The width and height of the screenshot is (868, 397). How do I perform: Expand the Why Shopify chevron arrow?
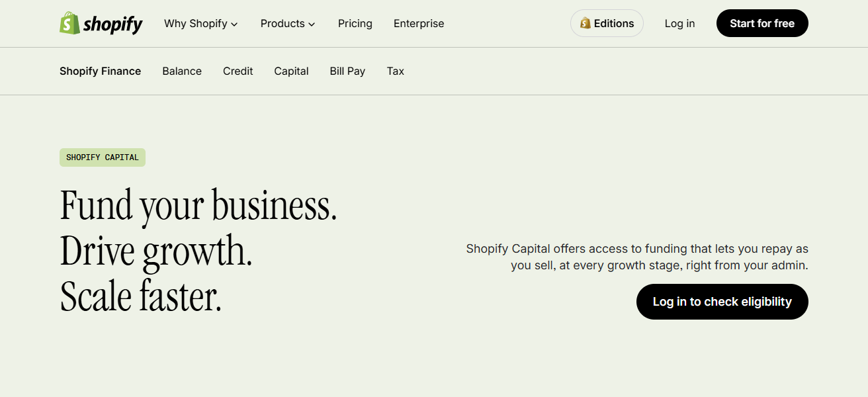(236, 24)
